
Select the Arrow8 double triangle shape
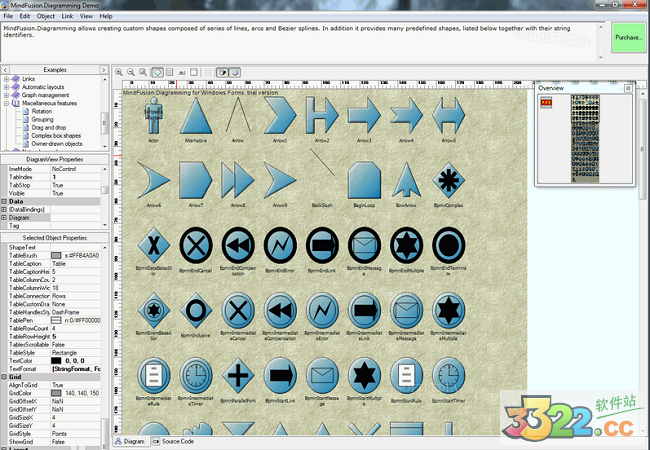(x=238, y=180)
